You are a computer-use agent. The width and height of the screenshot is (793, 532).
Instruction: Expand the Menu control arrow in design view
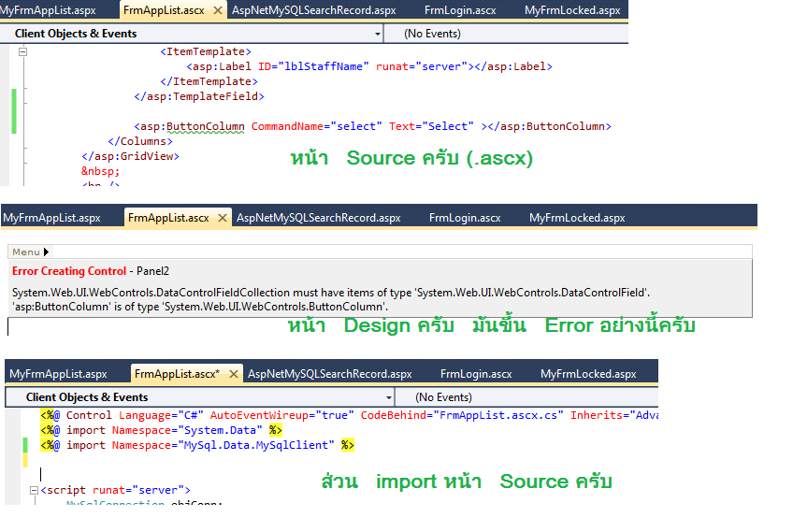[46, 252]
